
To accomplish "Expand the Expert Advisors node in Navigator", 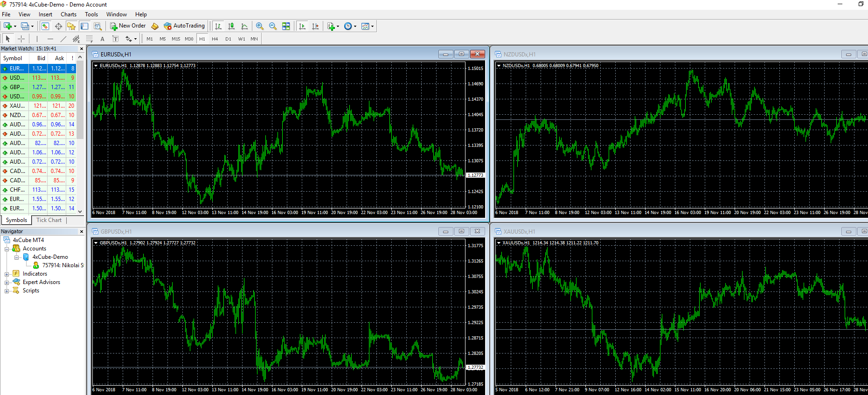I will point(7,283).
